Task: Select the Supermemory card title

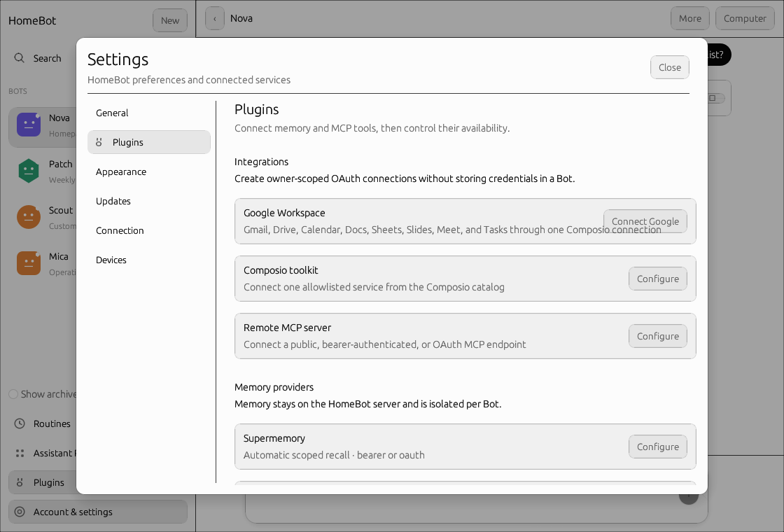Action: pyautogui.click(x=274, y=438)
